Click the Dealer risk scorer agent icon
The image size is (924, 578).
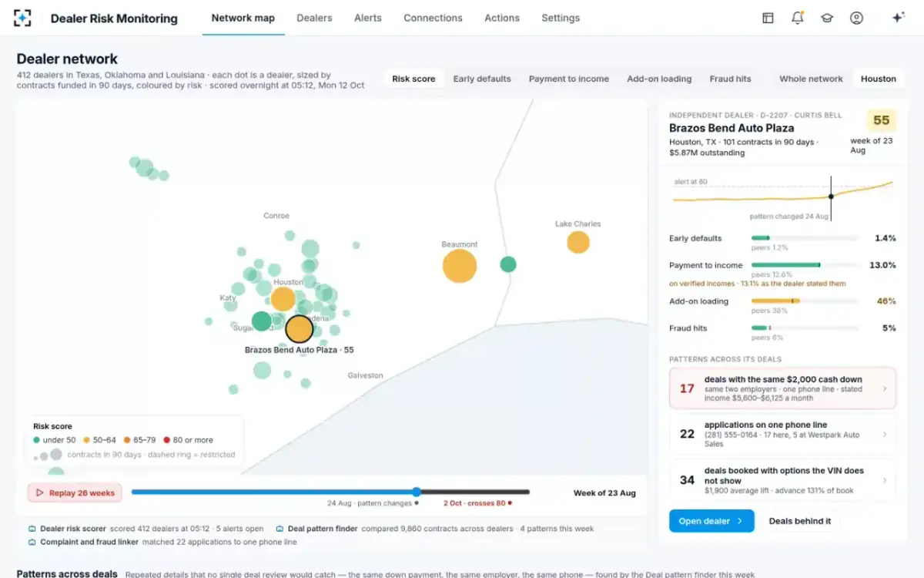pyautogui.click(x=32, y=529)
